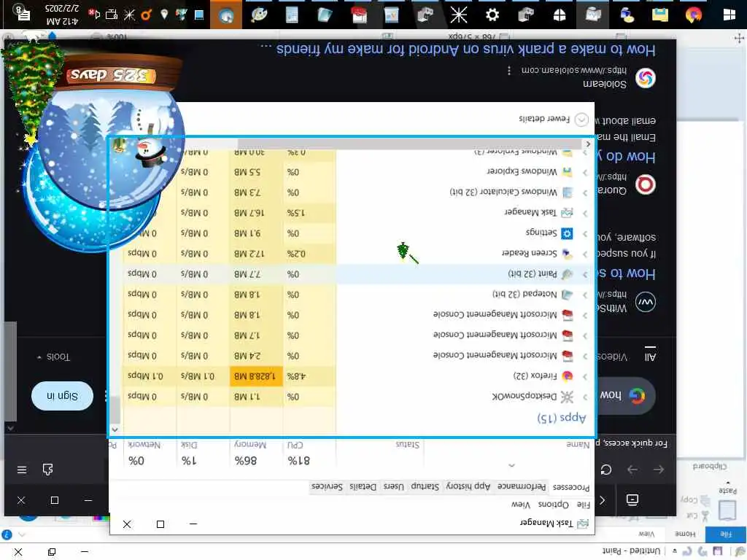Click the Task Manager horizontal scrollbar

click(x=410, y=144)
